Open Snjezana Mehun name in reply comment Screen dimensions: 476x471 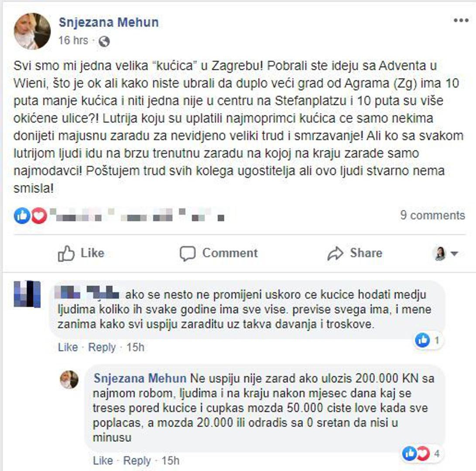(140, 379)
